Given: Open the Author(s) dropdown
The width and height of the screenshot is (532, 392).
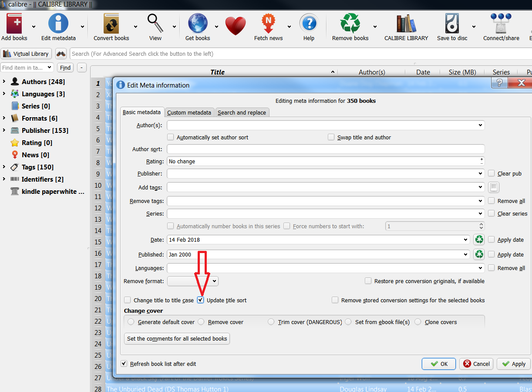Looking at the screenshot, I should (480, 125).
